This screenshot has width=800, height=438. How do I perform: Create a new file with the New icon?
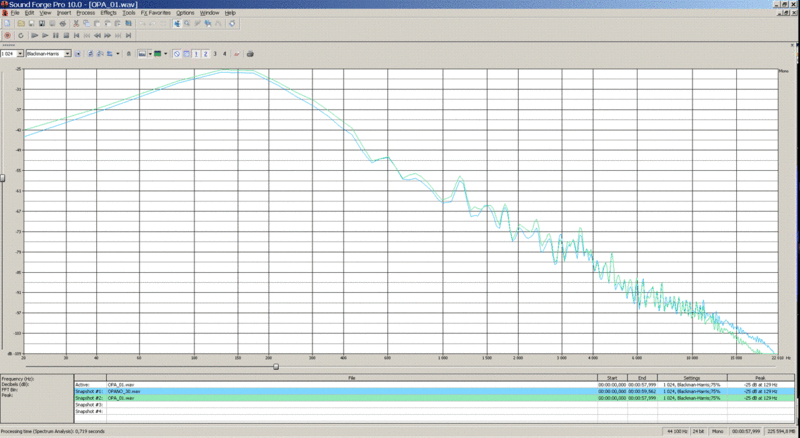click(x=7, y=23)
